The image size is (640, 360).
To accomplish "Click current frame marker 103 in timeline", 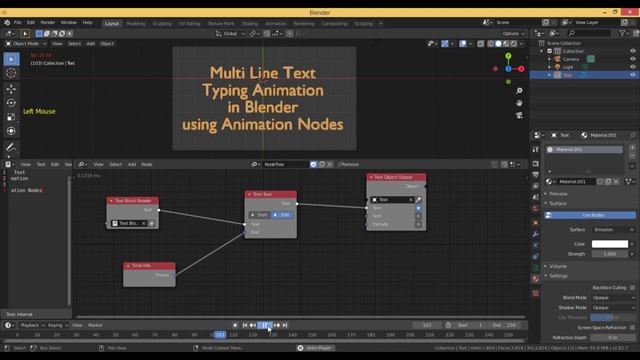I will click(x=220, y=335).
